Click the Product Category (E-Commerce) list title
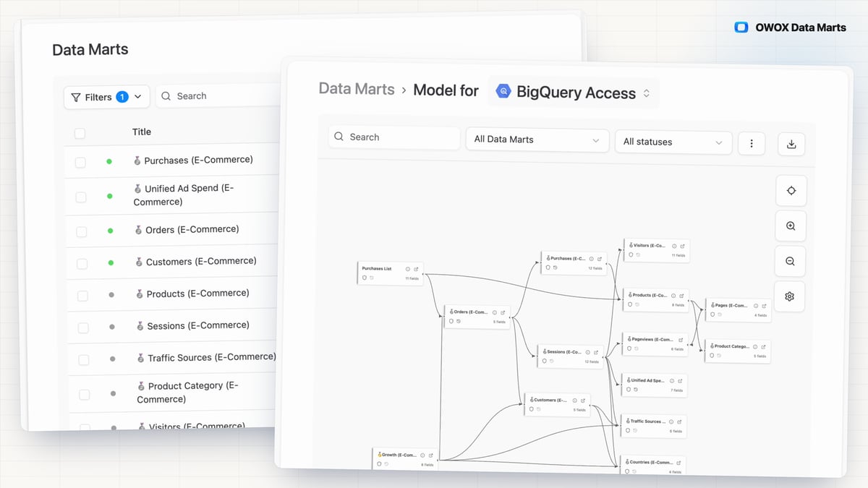 189,392
